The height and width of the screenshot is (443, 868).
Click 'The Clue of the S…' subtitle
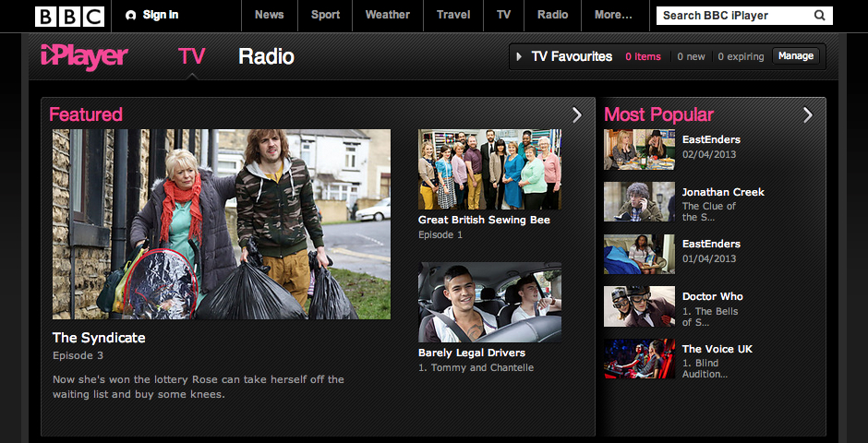coord(709,212)
